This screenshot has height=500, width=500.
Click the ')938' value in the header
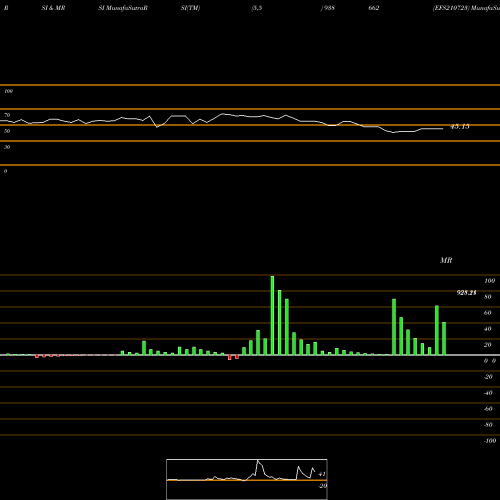pos(328,8)
